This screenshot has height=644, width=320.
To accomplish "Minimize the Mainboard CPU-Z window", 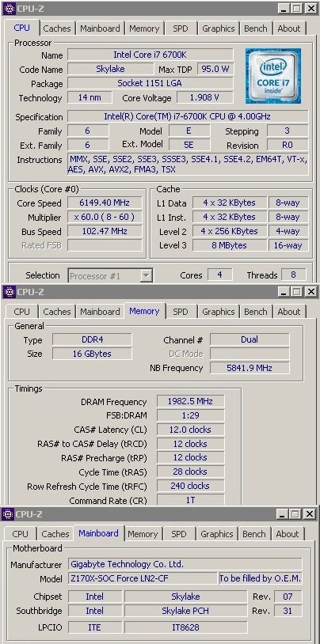I will click(282, 513).
